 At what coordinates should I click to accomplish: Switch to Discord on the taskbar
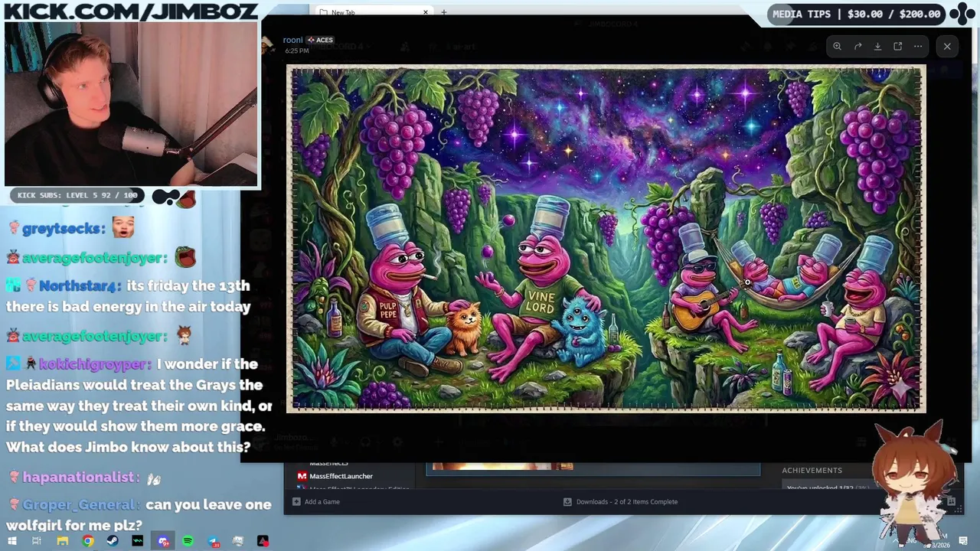(162, 541)
